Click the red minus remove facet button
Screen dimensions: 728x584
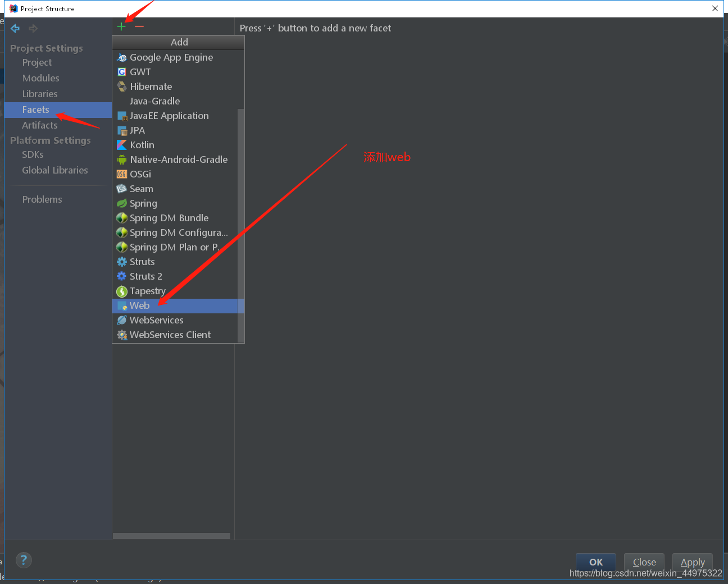click(x=139, y=26)
